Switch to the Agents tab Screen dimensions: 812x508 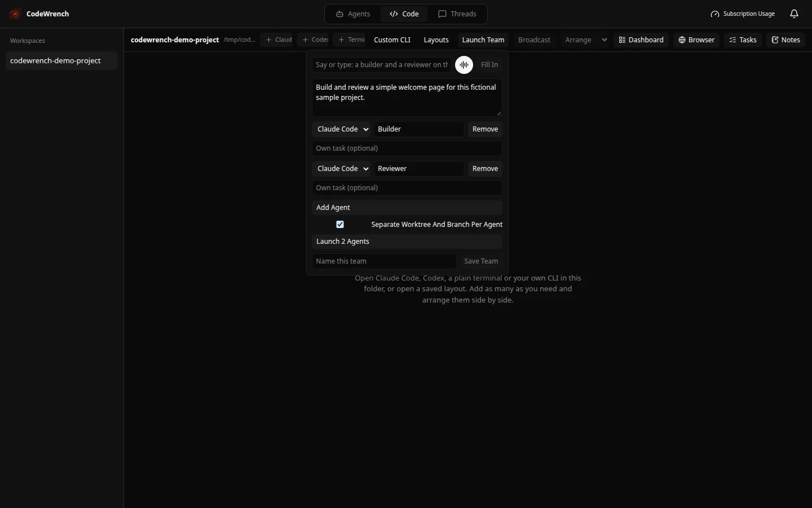click(x=353, y=14)
